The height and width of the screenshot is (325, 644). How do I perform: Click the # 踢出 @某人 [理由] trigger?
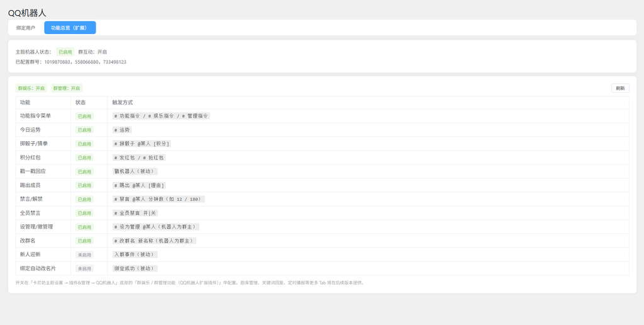tap(139, 185)
